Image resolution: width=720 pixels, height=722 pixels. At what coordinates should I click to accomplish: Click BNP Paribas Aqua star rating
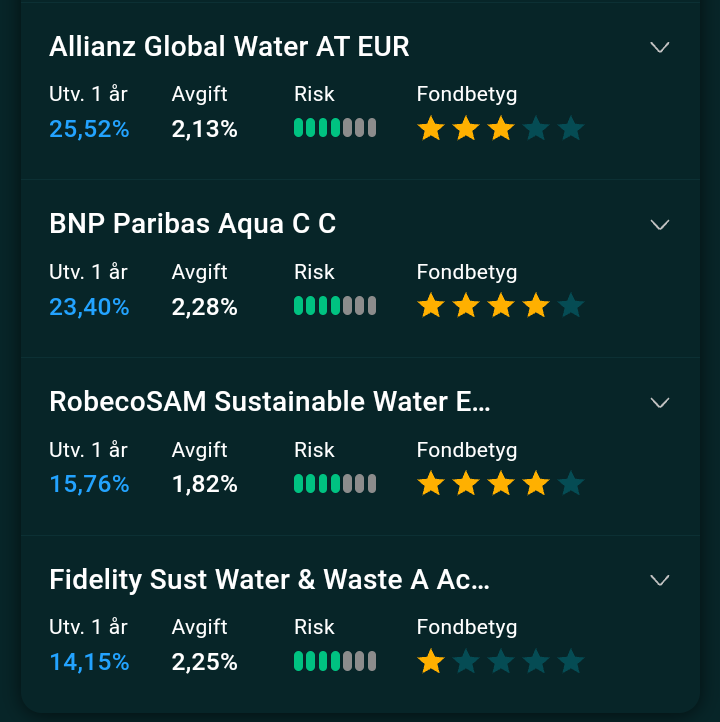pos(500,306)
